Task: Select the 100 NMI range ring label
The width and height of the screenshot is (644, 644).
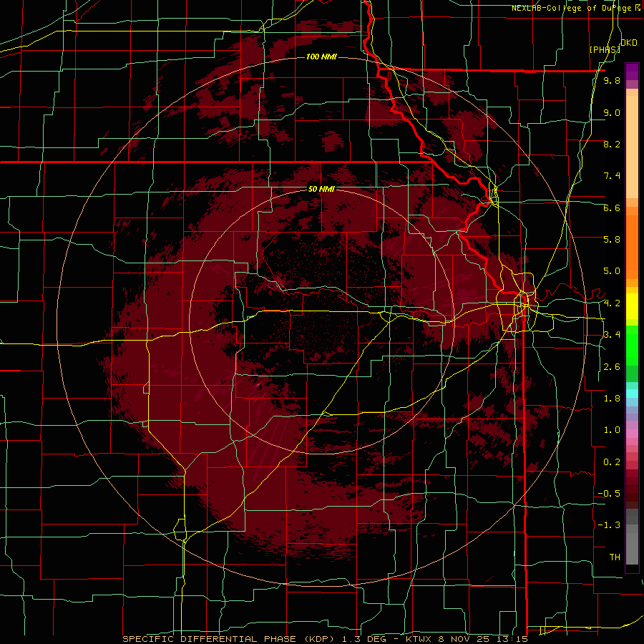Action: point(321,57)
